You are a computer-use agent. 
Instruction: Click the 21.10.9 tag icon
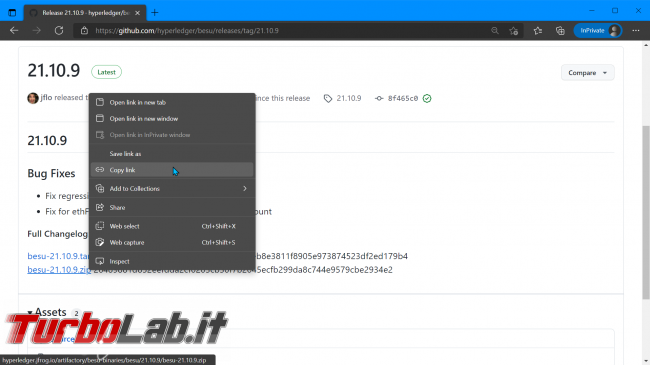tap(328, 98)
